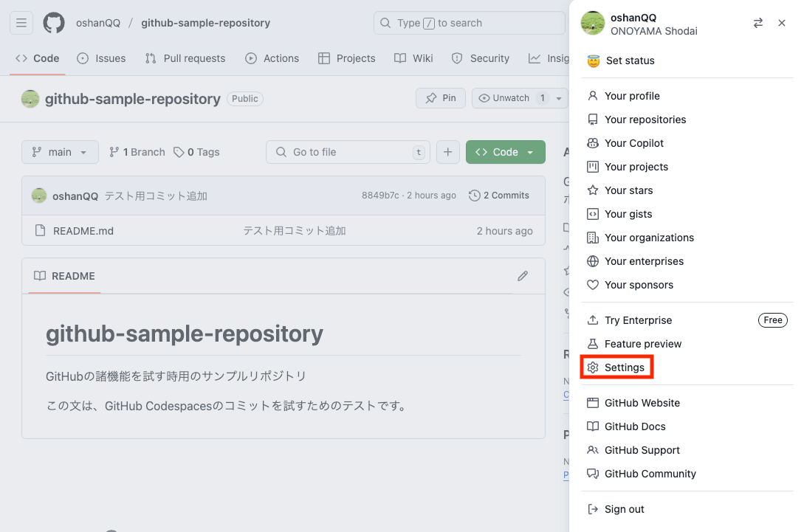Click the pencil edit README icon
Viewport: 804px width, 532px height.
pyautogui.click(x=523, y=276)
